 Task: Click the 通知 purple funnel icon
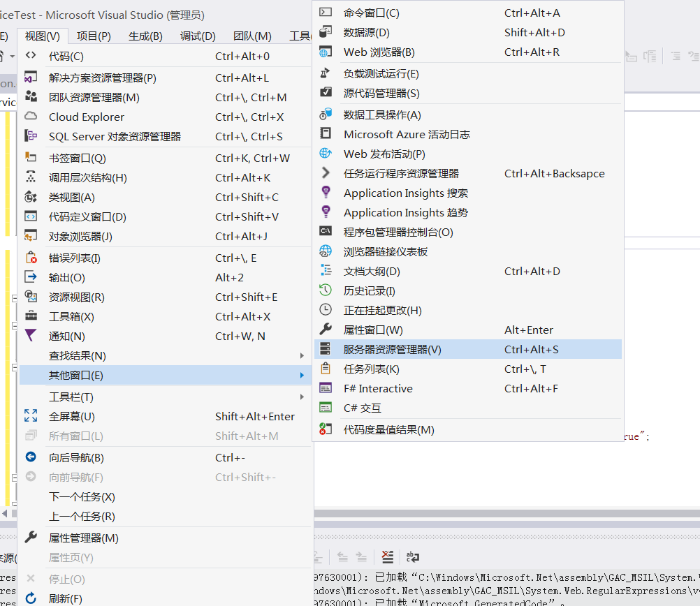point(30,335)
